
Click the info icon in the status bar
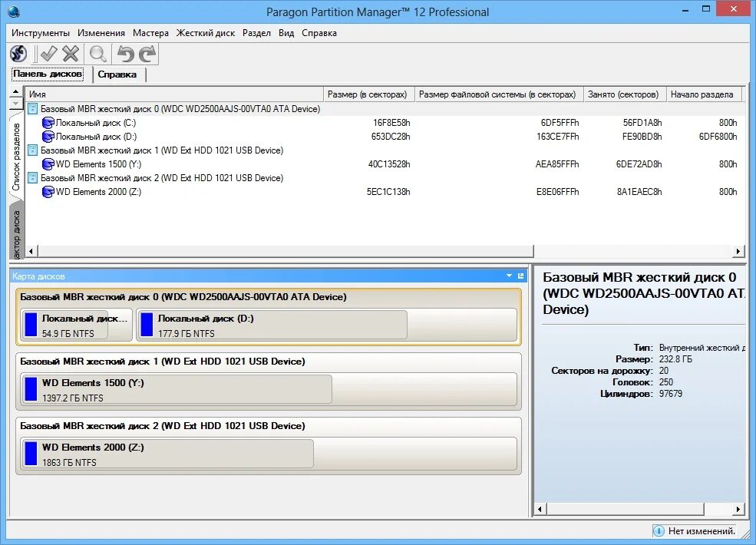(x=658, y=531)
